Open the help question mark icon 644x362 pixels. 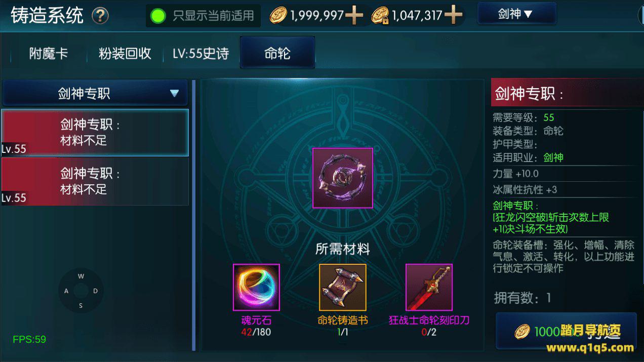click(x=100, y=16)
